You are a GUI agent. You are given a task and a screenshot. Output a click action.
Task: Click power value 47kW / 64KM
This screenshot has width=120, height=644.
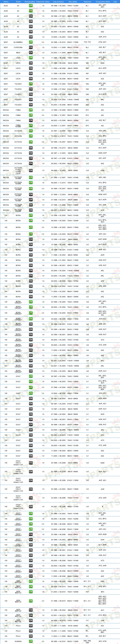point(73,626)
